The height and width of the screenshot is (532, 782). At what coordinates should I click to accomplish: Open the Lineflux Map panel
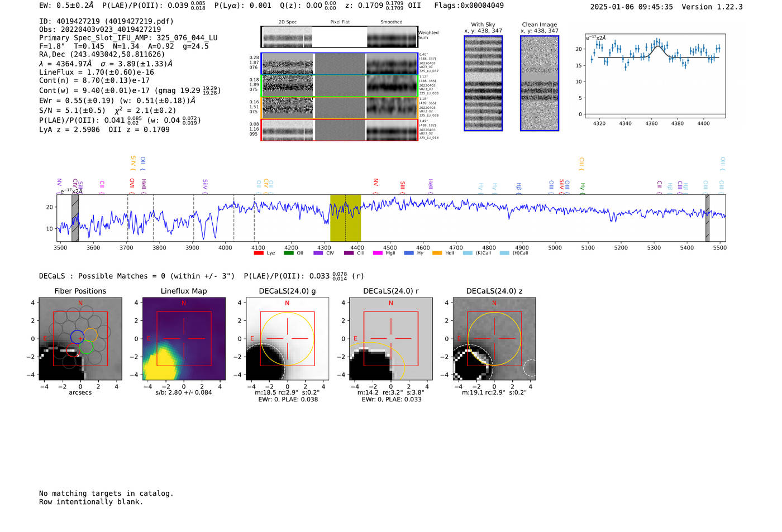[x=184, y=338]
